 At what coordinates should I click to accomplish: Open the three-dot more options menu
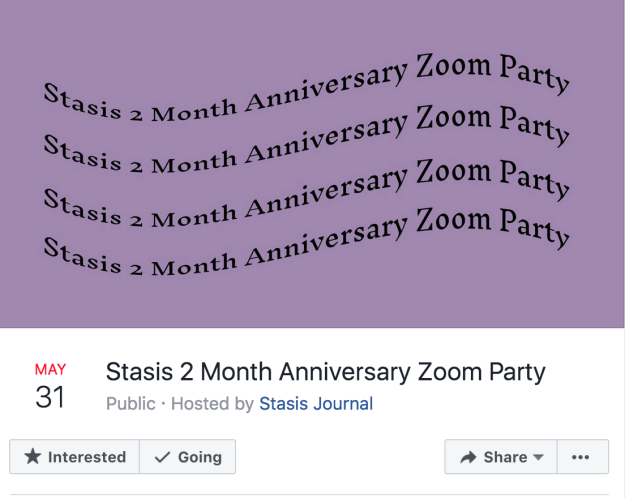[581, 457]
